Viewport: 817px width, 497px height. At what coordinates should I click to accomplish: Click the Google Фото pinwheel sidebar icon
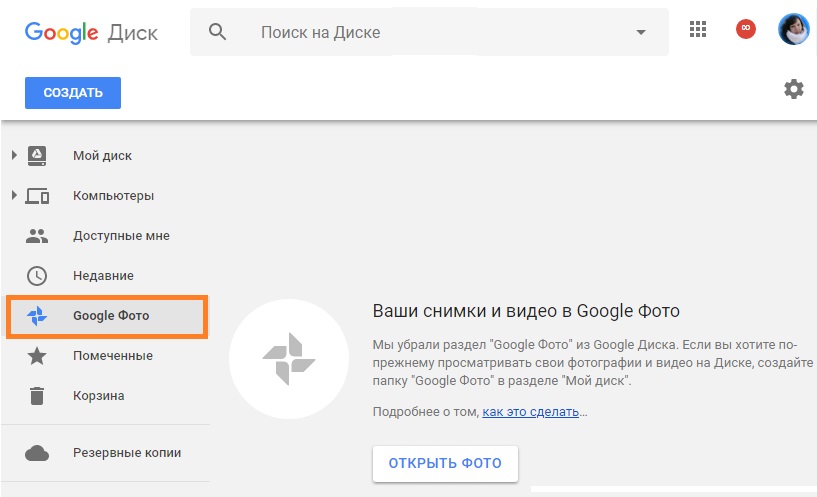37,316
